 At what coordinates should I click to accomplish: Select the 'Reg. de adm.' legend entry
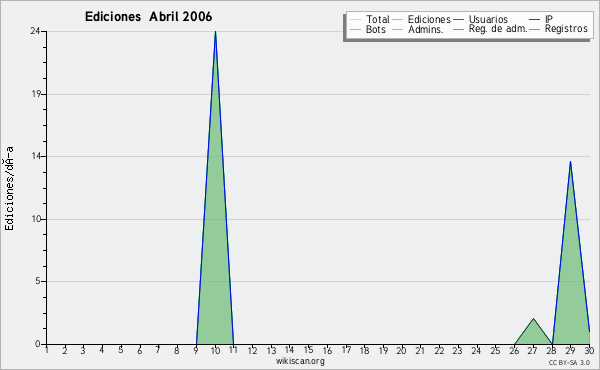pos(498,29)
